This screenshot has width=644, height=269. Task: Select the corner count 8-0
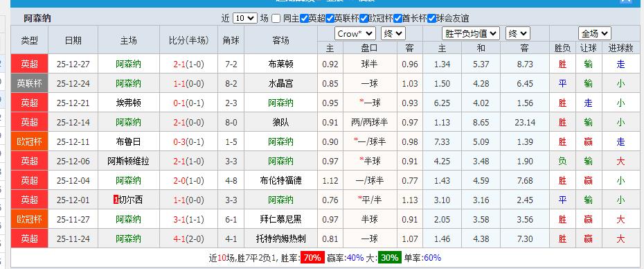[x=231, y=122]
